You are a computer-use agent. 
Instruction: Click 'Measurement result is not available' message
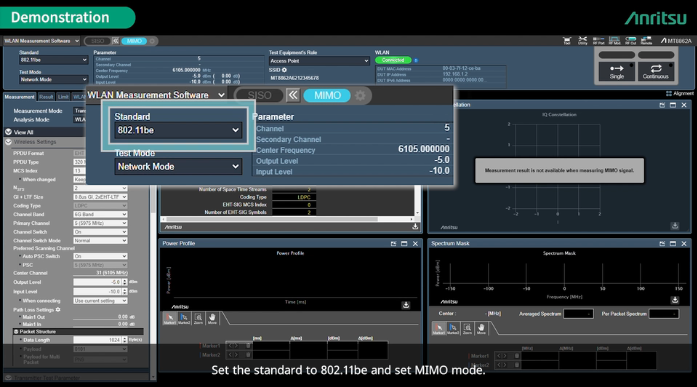pyautogui.click(x=559, y=170)
